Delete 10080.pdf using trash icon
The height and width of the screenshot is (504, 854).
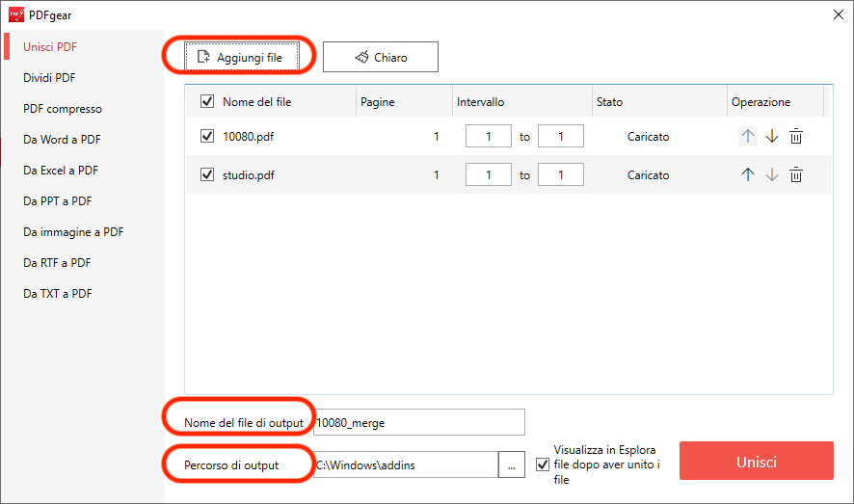(x=795, y=137)
